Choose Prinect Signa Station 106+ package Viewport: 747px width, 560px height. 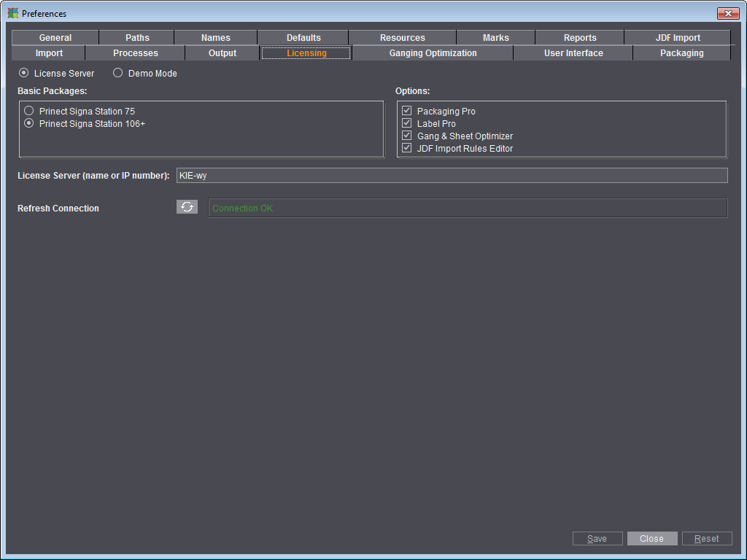(29, 123)
